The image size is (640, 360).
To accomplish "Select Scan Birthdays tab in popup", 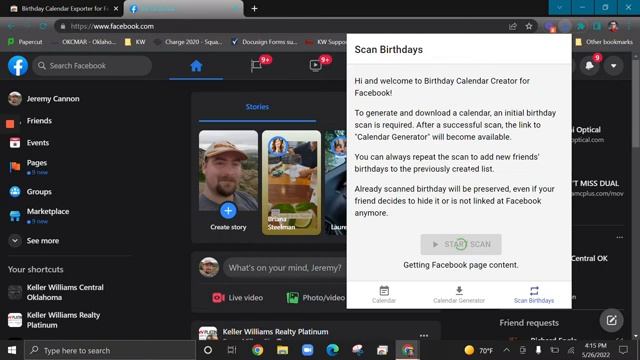I will point(534,294).
